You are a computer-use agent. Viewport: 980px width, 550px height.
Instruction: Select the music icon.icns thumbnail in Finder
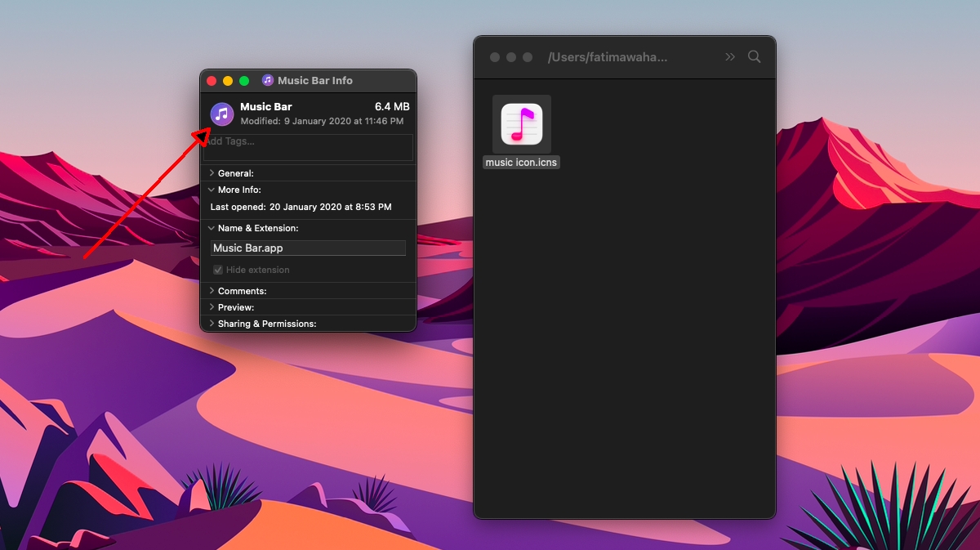click(x=520, y=124)
